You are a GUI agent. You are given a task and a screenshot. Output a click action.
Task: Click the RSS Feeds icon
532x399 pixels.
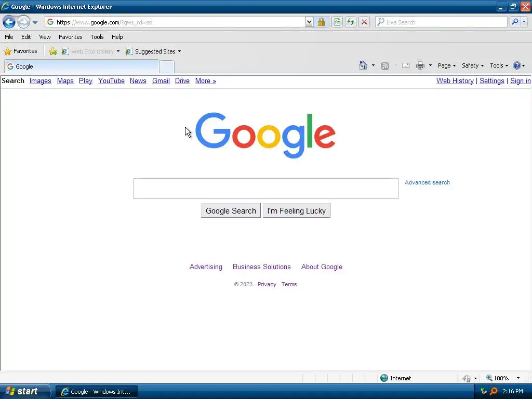tap(385, 66)
